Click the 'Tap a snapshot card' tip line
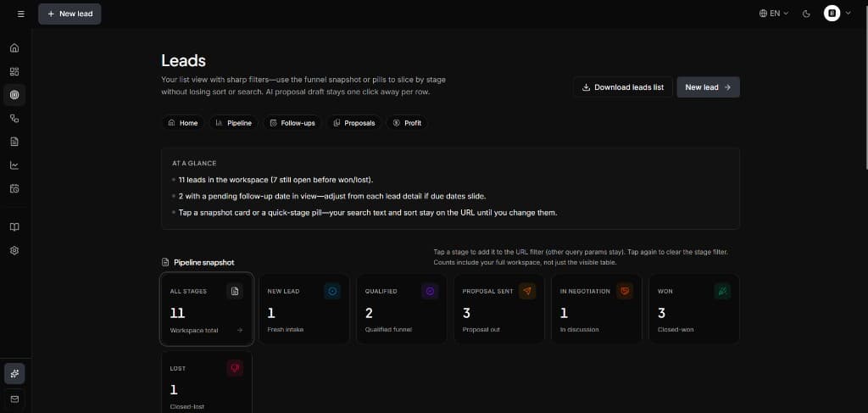 click(x=368, y=212)
